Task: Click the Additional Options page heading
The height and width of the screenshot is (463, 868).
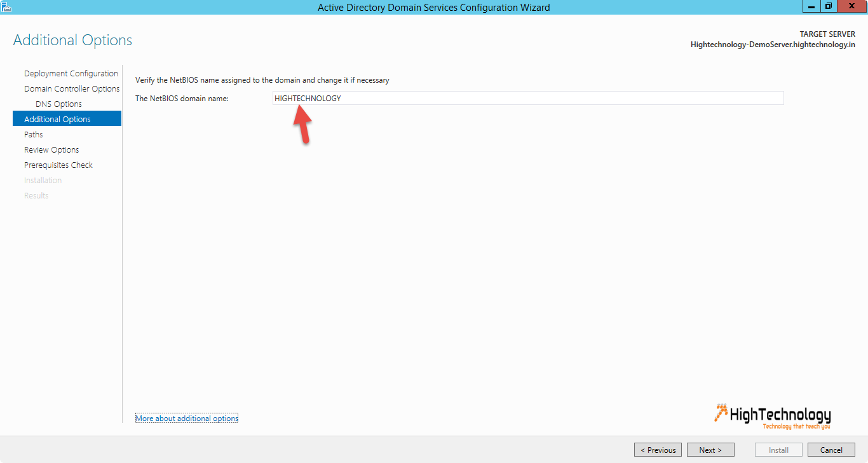Action: click(x=72, y=40)
